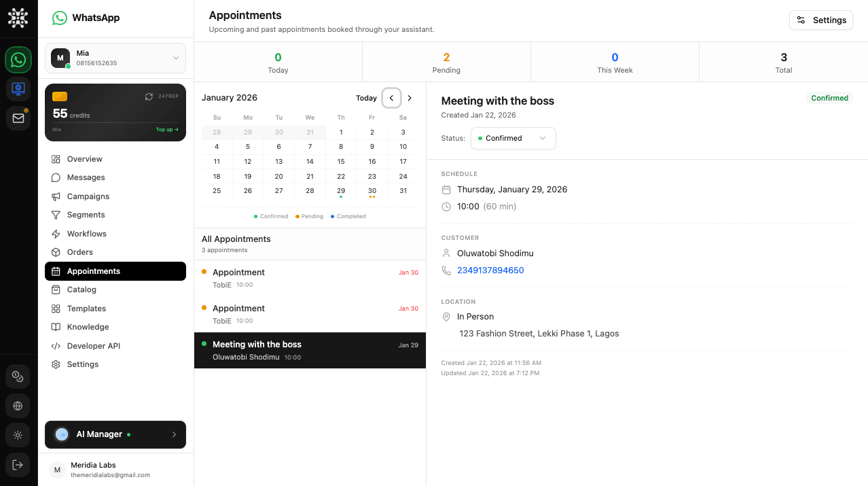The height and width of the screenshot is (486, 868).
Task: Select January 30 in calendar
Action: (372, 191)
